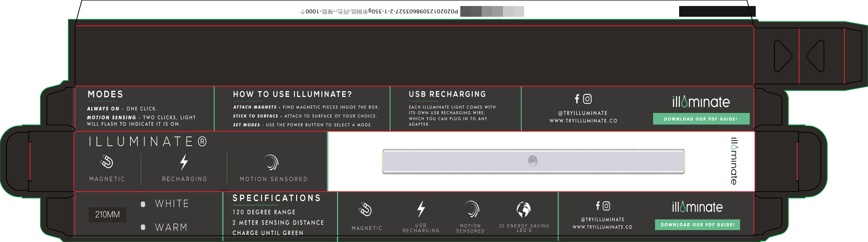
Task: Click the motion wave icon under ILLUMINATE® title
Action: click(271, 163)
